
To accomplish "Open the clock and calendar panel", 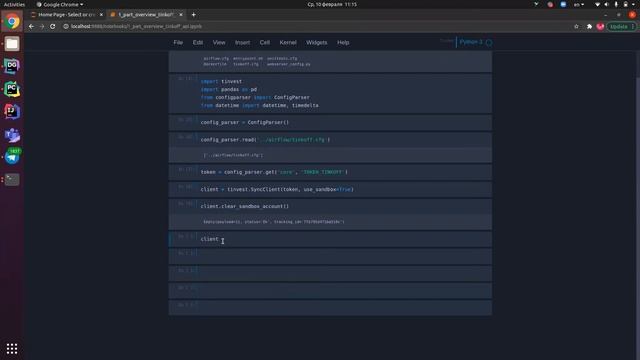I will coord(332,4).
